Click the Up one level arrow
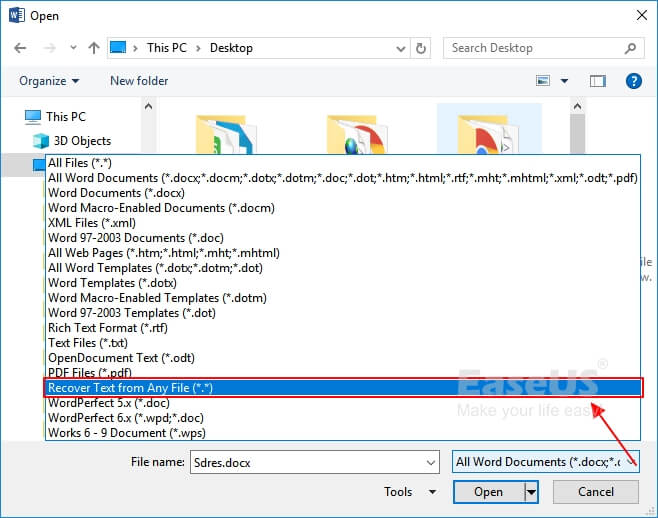Viewport: 658px width, 518px height. point(94,48)
